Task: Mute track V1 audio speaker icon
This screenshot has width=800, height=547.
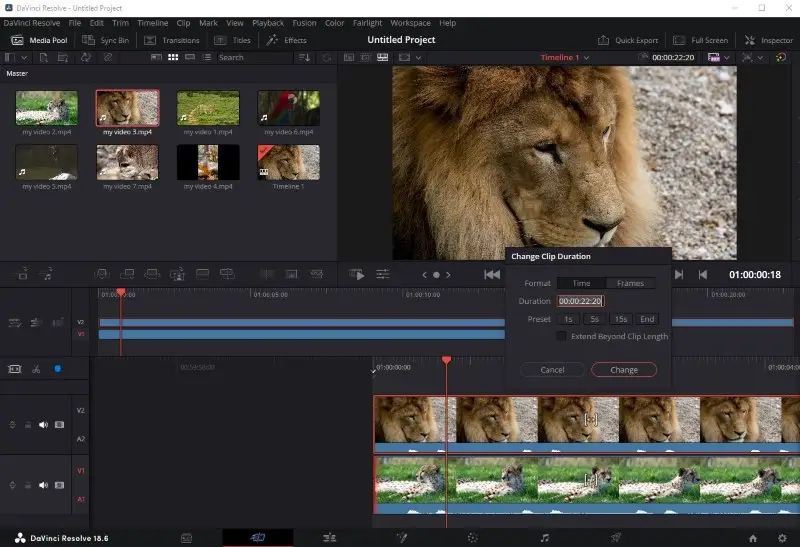Action: pos(43,485)
